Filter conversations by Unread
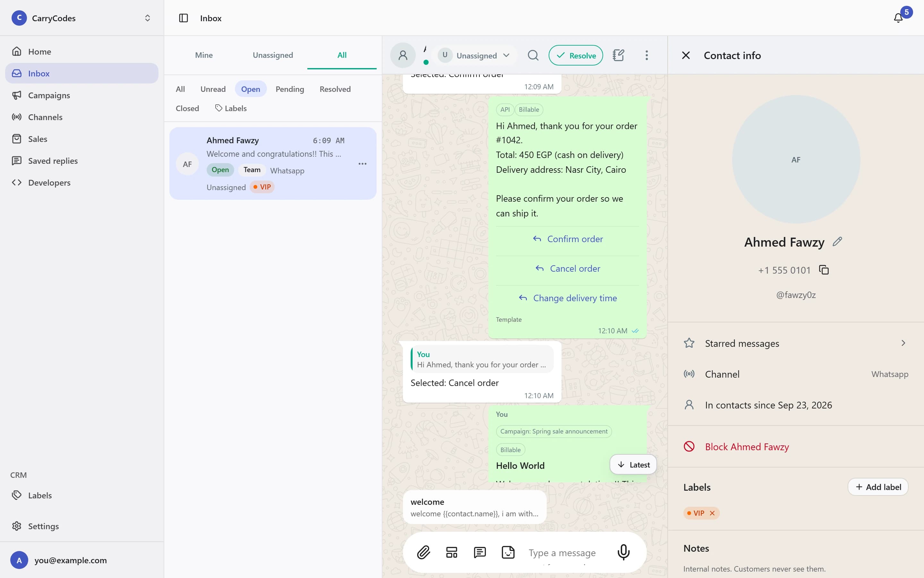This screenshot has width=924, height=578. (x=213, y=89)
